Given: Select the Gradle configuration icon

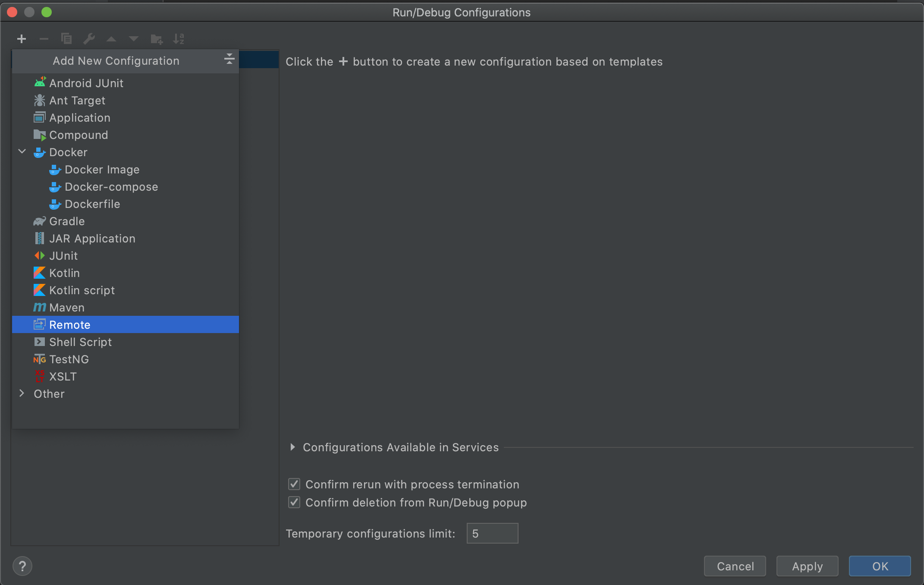Looking at the screenshot, I should click(x=39, y=221).
